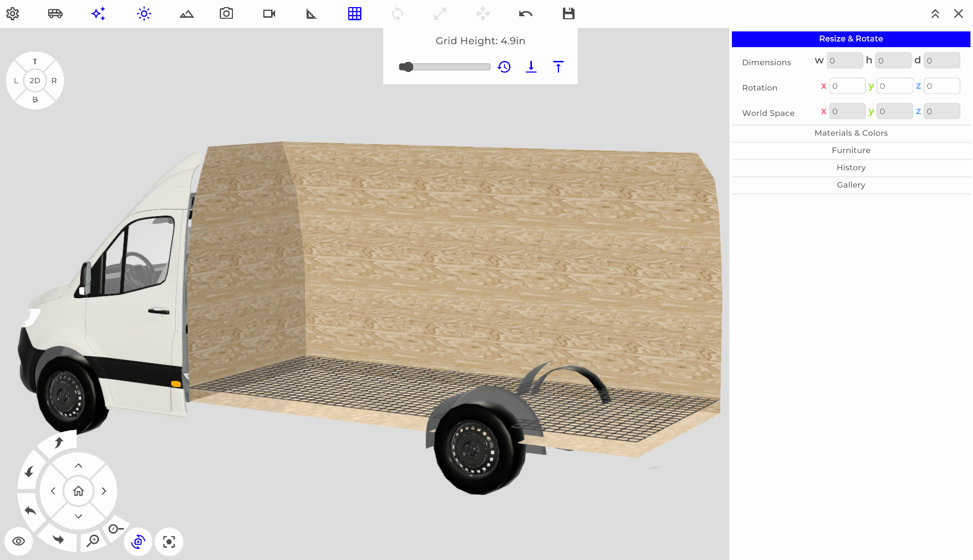Click the curved down-left arrow on navigation wheel
This screenshot has width=973, height=560.
point(29,472)
